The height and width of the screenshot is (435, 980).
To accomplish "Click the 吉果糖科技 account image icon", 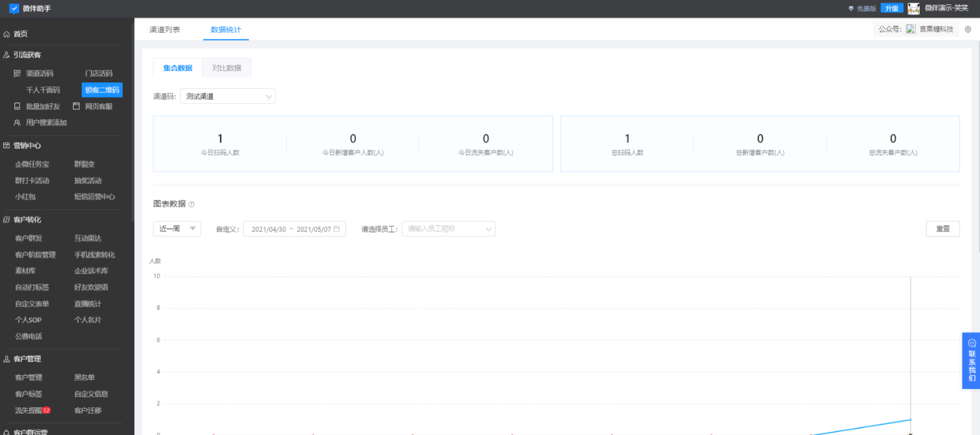I will point(911,29).
